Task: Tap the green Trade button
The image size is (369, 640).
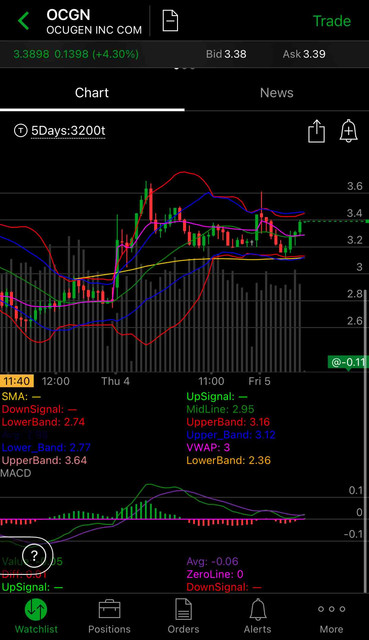Action: click(331, 21)
